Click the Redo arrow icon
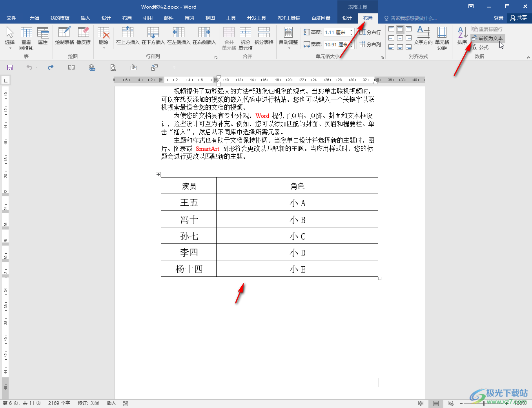 coord(51,68)
